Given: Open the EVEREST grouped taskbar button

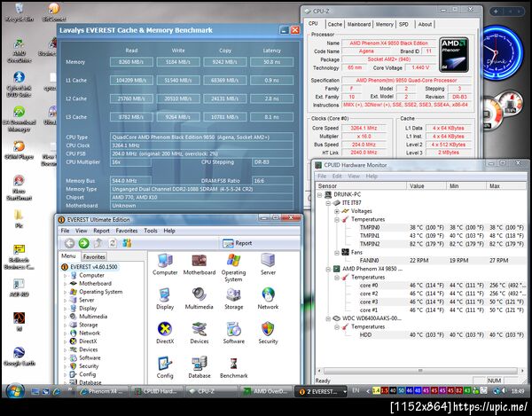Looking at the screenshot, I should [x=321, y=391].
